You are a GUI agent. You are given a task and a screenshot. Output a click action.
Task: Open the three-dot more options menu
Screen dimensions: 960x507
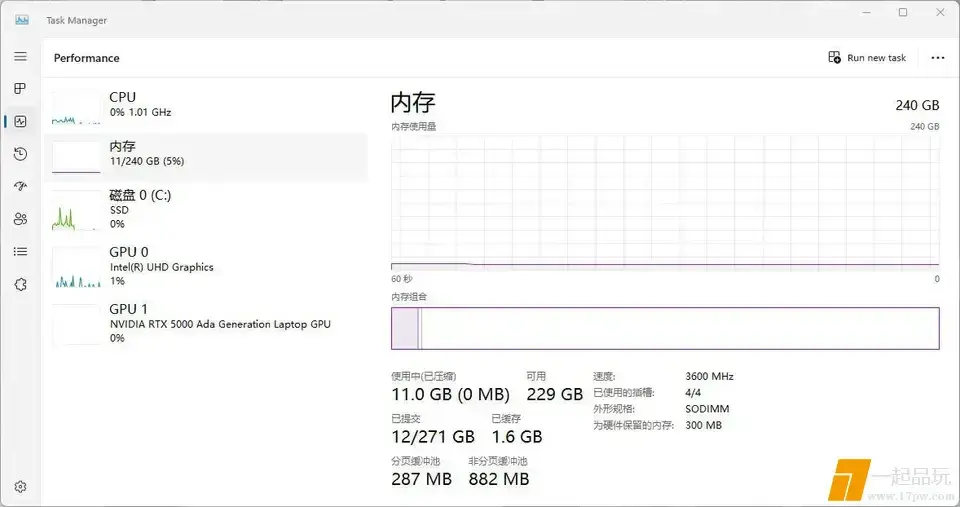tap(937, 58)
